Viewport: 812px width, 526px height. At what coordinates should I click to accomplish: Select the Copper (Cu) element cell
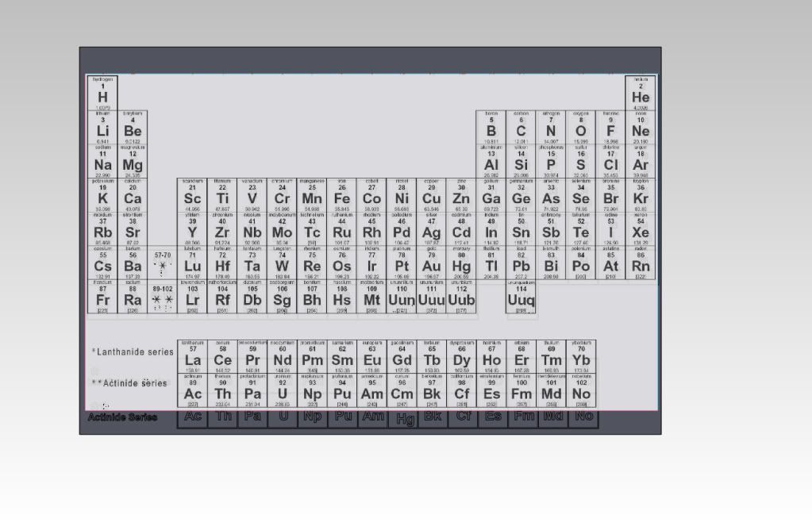click(x=431, y=195)
